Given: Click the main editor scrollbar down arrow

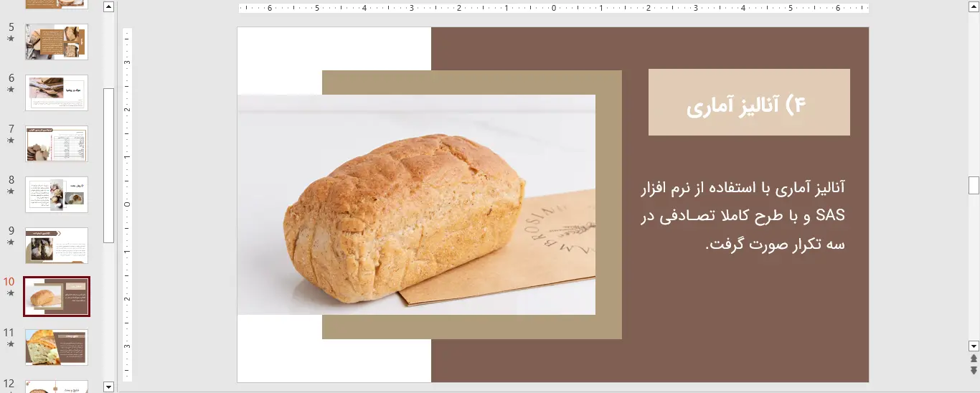Looking at the screenshot, I should pyautogui.click(x=974, y=345).
